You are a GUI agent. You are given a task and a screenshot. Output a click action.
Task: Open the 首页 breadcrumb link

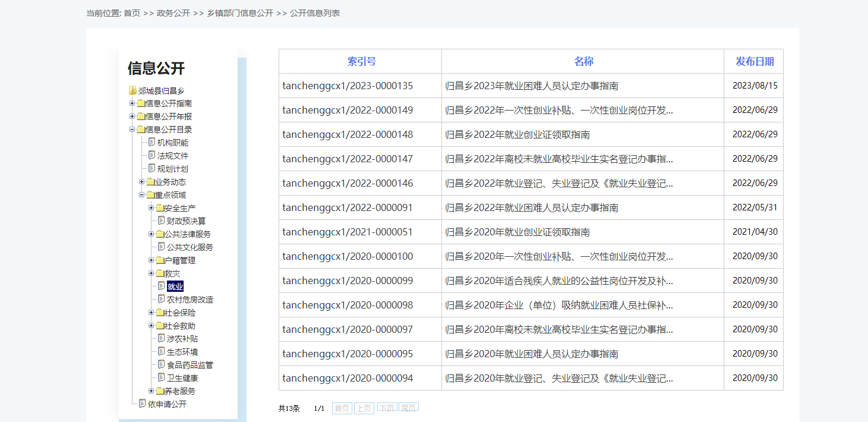(x=132, y=13)
